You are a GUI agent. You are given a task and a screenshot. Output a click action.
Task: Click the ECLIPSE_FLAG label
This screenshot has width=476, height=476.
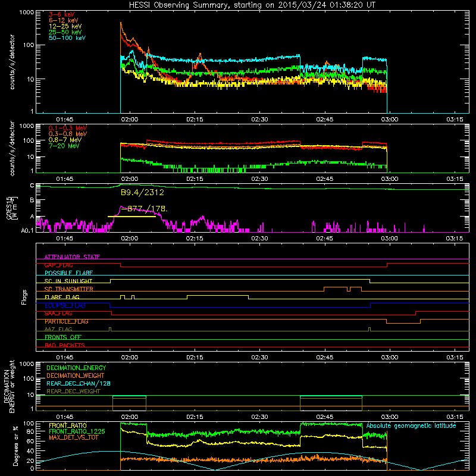point(65,305)
